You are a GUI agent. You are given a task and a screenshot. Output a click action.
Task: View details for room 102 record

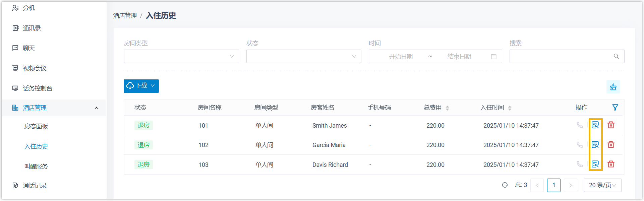tap(595, 145)
